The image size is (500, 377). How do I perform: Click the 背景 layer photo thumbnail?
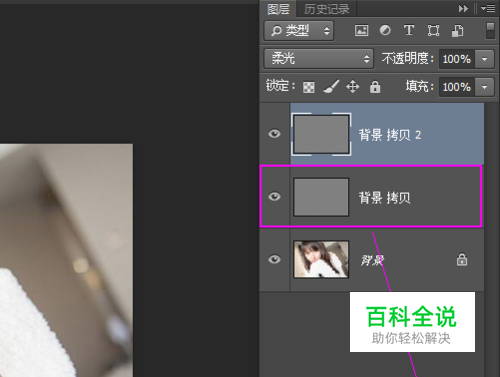[x=321, y=259]
